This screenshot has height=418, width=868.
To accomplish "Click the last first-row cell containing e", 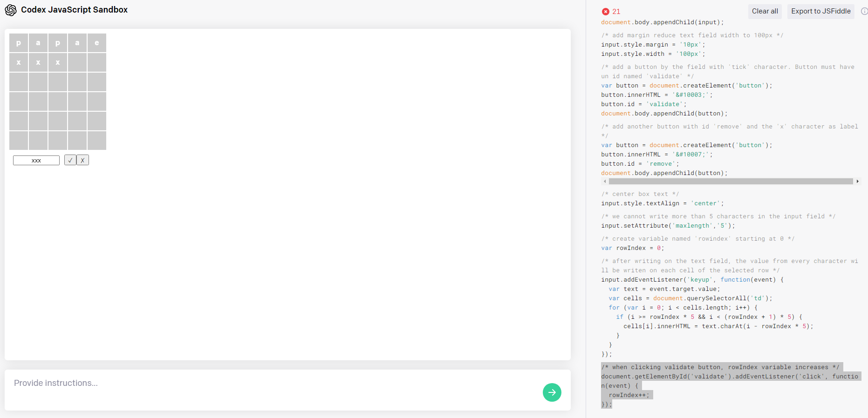I will (x=97, y=43).
